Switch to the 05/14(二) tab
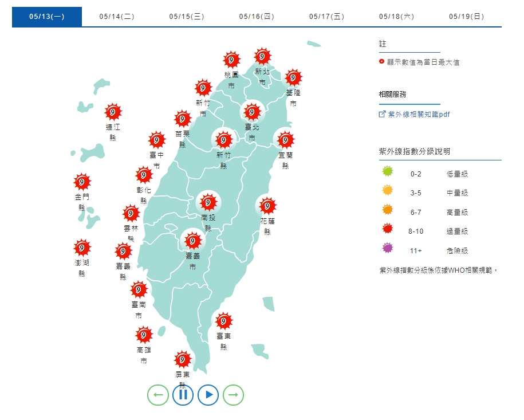The height and width of the screenshot is (420, 524). (117, 17)
